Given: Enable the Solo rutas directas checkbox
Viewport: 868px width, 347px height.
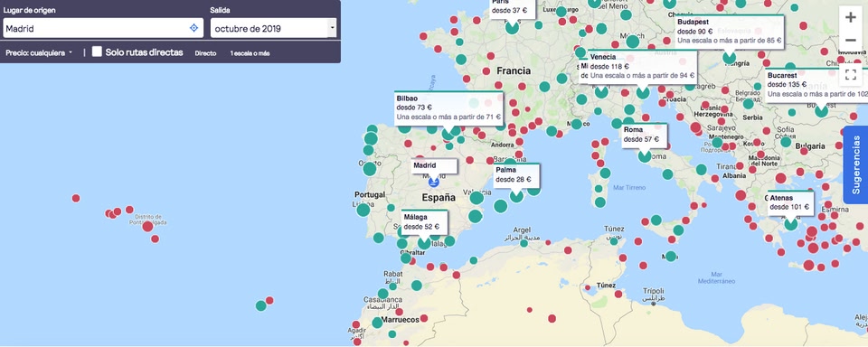Looking at the screenshot, I should click(97, 52).
